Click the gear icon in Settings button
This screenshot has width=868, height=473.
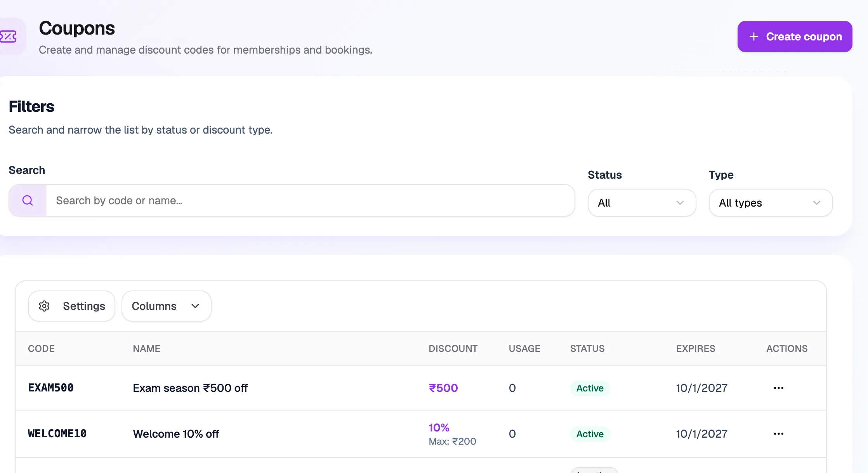(44, 306)
